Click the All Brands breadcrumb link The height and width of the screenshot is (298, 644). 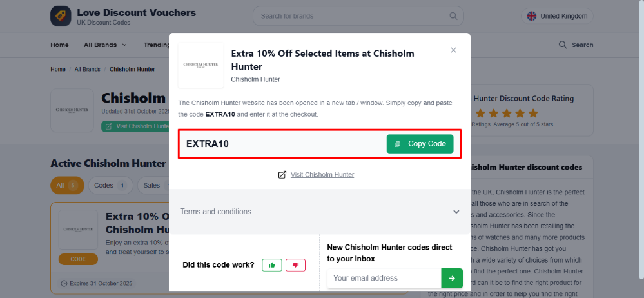88,69
